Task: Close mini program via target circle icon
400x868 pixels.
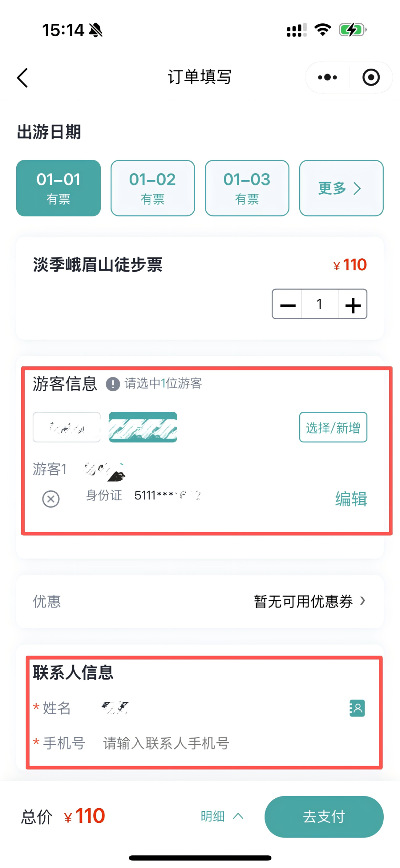Action: 371,77
